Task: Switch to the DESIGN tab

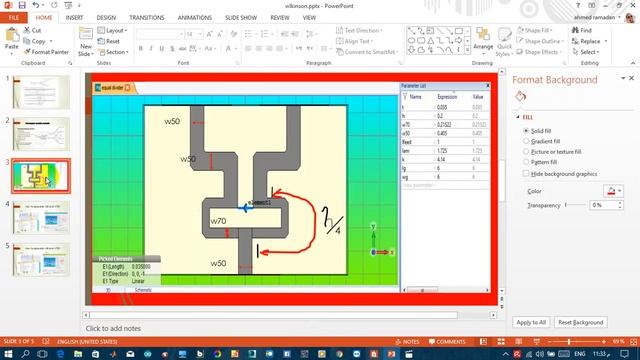Action: pyautogui.click(x=106, y=18)
